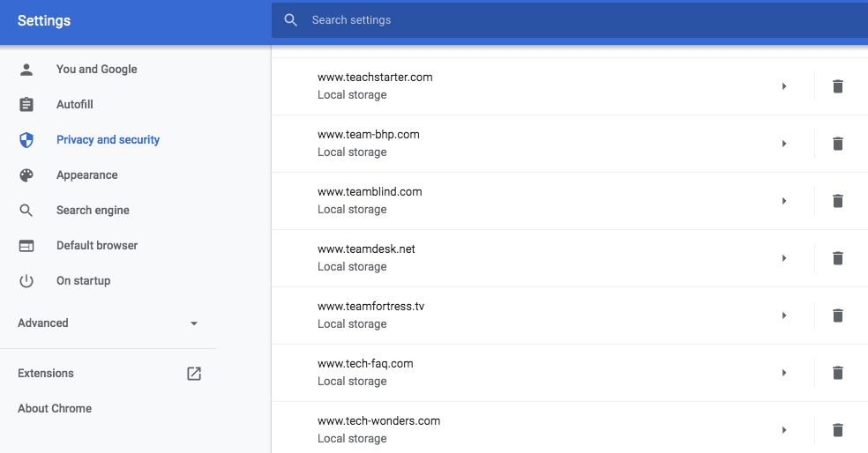Open Default browser settings

pyautogui.click(x=97, y=246)
